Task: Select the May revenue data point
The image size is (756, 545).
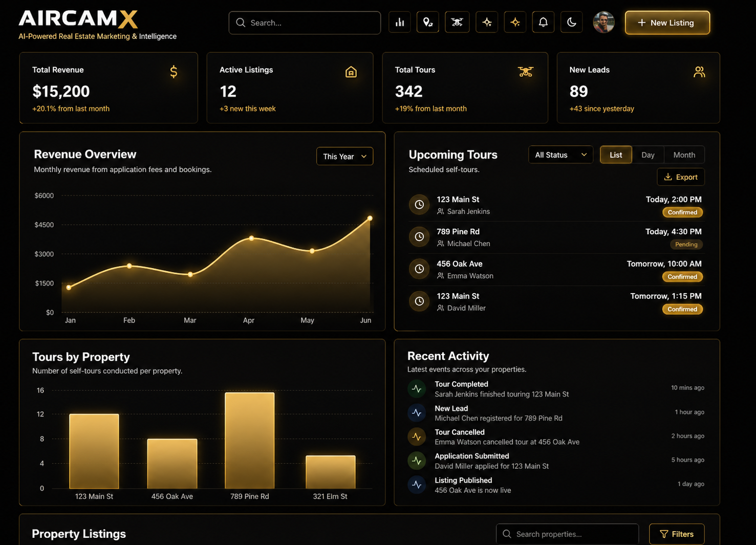Action: click(312, 251)
